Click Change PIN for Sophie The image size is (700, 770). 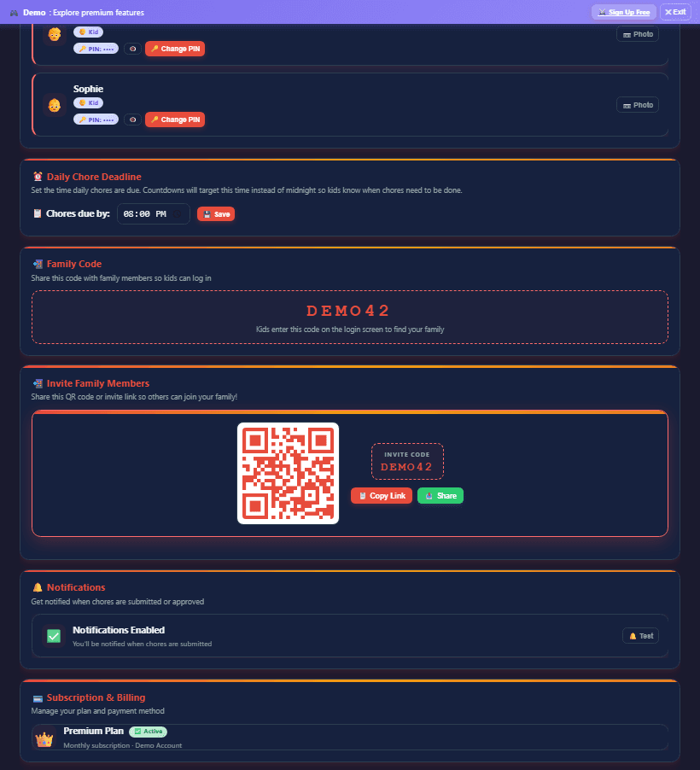click(175, 120)
